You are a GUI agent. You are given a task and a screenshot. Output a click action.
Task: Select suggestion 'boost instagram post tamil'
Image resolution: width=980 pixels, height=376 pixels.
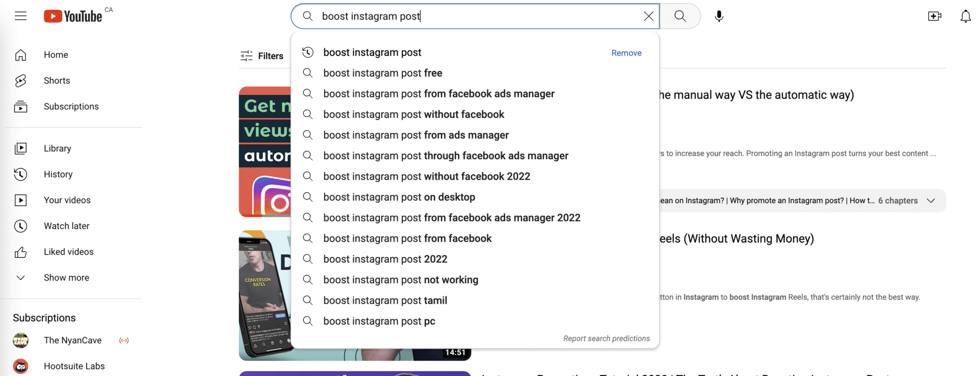[475, 300]
